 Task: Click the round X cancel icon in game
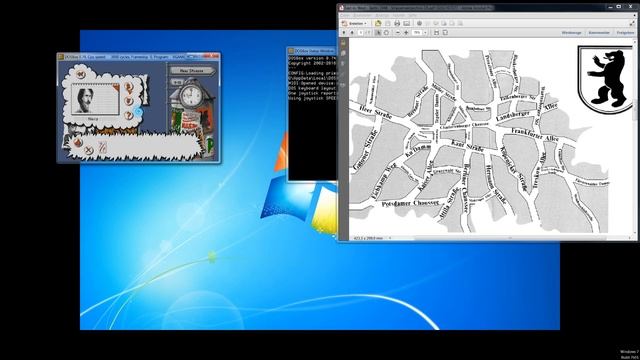click(x=89, y=150)
